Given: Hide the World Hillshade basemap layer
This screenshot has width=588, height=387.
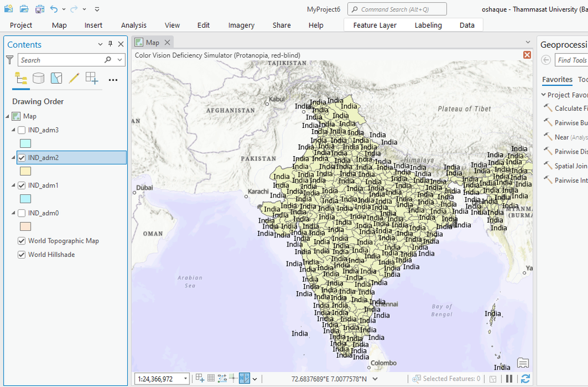Looking at the screenshot, I should click(x=22, y=255).
